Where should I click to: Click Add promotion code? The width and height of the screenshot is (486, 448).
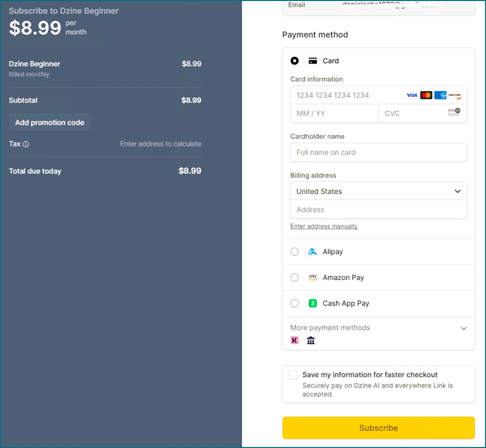[x=50, y=122]
